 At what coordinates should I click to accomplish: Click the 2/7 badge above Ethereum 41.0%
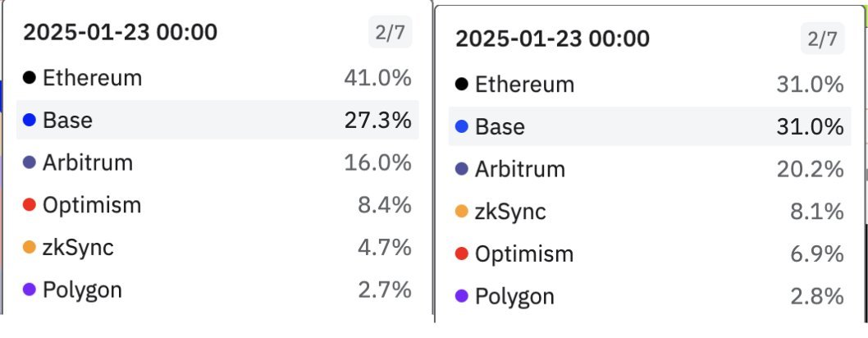[390, 33]
